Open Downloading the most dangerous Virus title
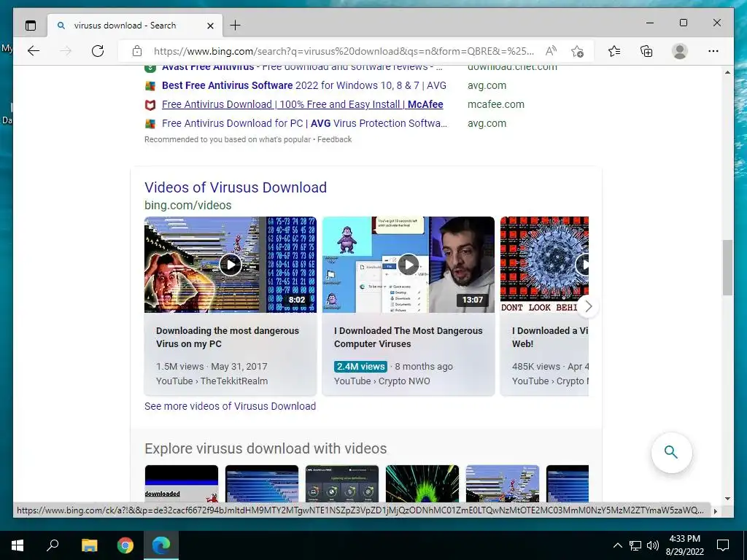This screenshot has width=747, height=560. (228, 337)
